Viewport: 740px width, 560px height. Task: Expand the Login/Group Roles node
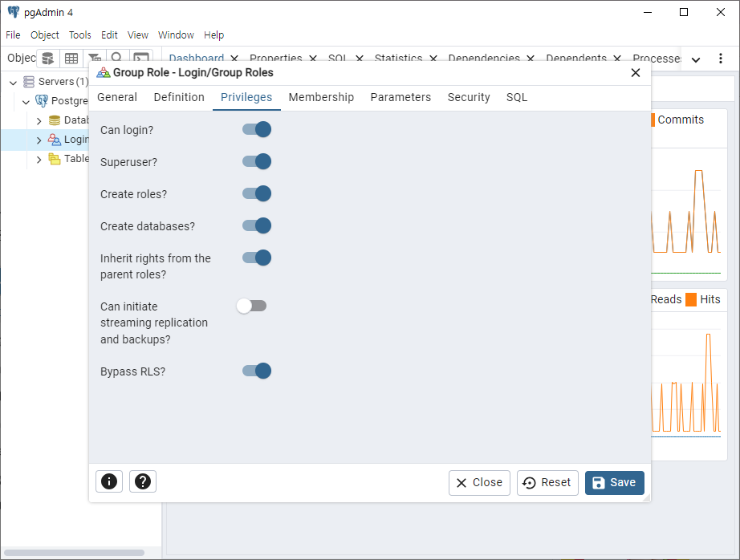pyautogui.click(x=39, y=140)
